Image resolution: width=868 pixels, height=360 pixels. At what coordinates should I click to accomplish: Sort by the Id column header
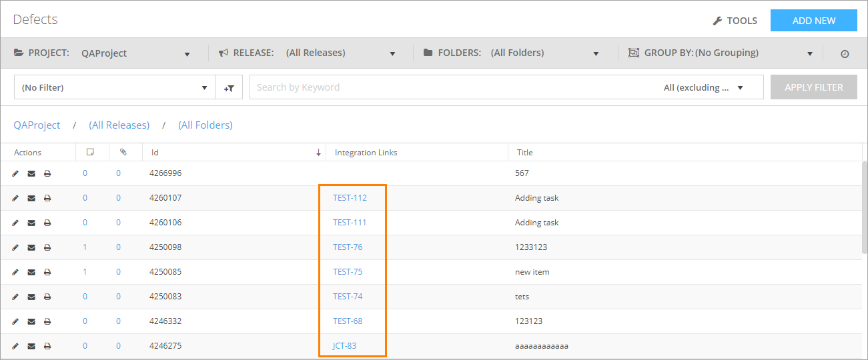pyautogui.click(x=155, y=153)
